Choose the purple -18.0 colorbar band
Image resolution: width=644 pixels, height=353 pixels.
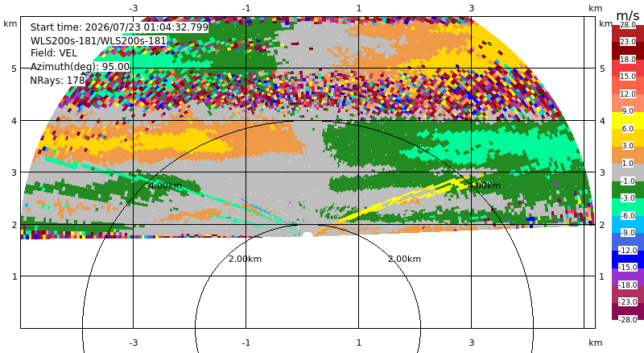[628, 276]
